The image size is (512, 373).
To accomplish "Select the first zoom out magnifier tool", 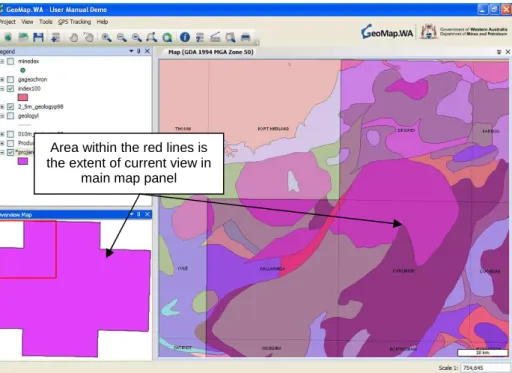I will pos(121,37).
